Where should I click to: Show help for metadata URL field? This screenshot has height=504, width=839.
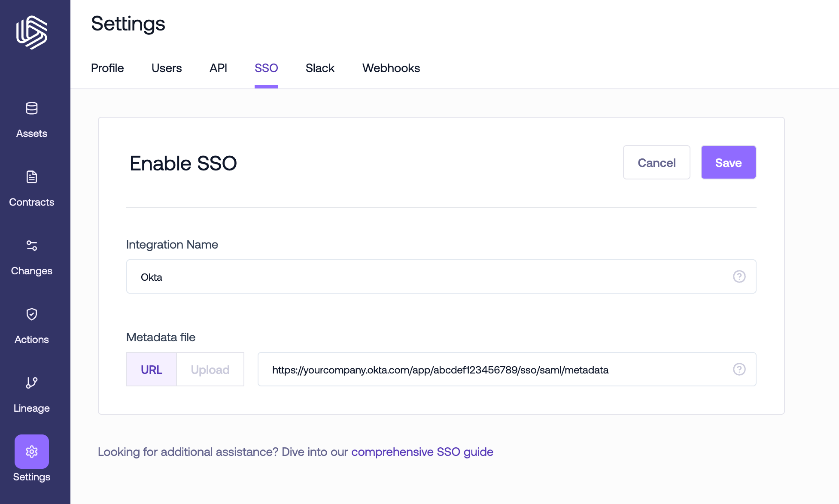[x=739, y=369]
